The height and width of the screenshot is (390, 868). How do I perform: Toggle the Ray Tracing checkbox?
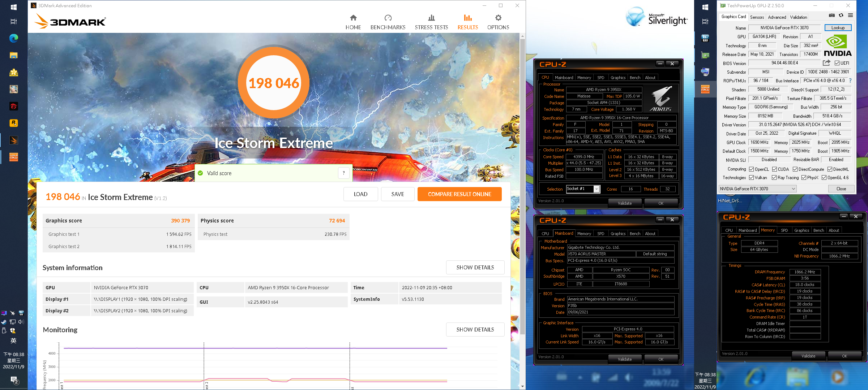coord(774,178)
